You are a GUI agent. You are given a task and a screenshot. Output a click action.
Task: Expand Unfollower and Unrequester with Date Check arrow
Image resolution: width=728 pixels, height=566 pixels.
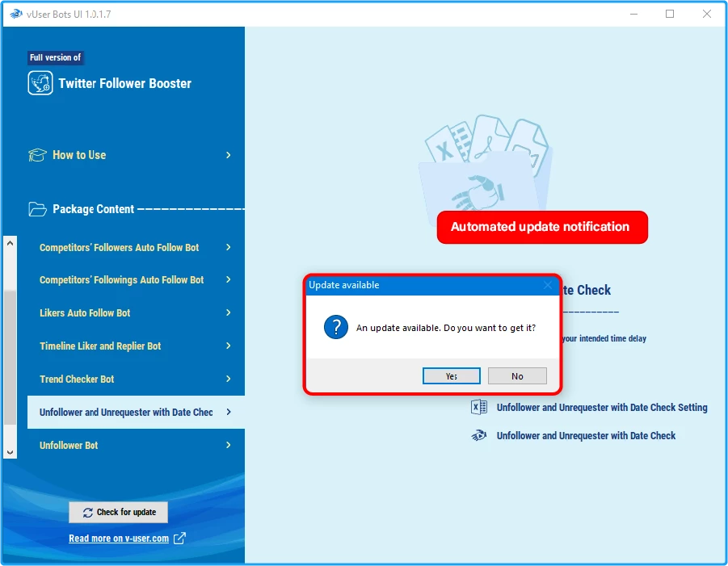click(229, 412)
